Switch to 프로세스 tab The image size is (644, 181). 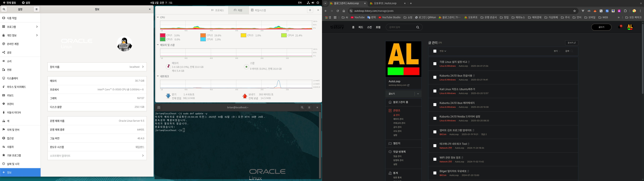click(x=218, y=10)
